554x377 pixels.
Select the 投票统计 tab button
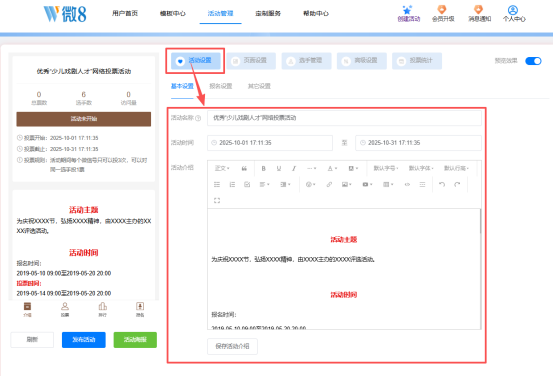(417, 61)
